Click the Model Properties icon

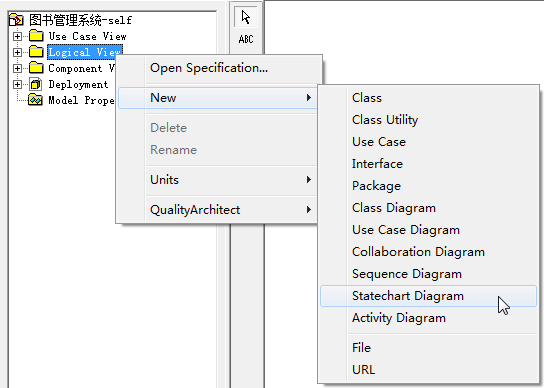pyautogui.click(x=35, y=100)
